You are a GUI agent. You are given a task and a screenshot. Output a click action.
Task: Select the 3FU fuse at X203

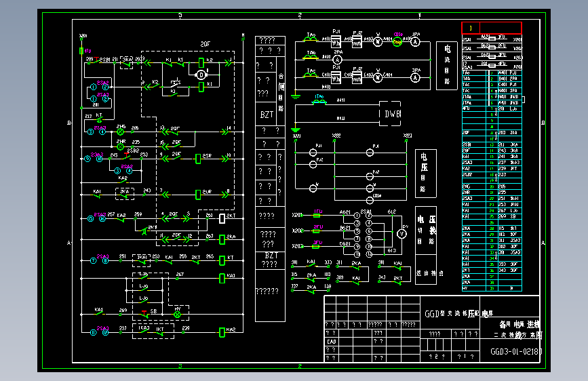[x=316, y=246]
